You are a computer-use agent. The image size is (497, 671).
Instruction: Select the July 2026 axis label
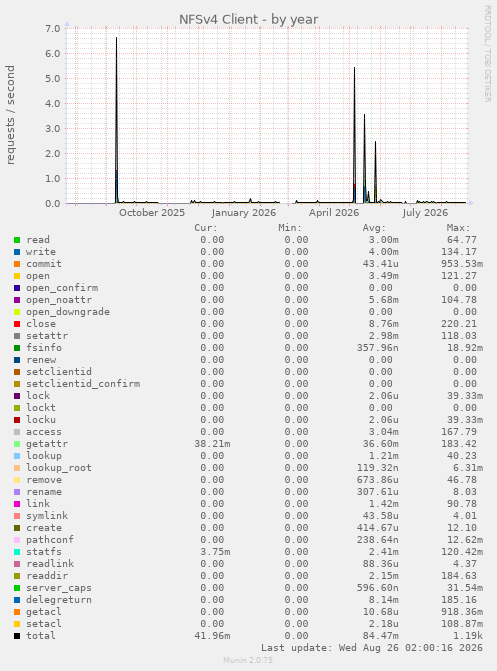tap(425, 213)
